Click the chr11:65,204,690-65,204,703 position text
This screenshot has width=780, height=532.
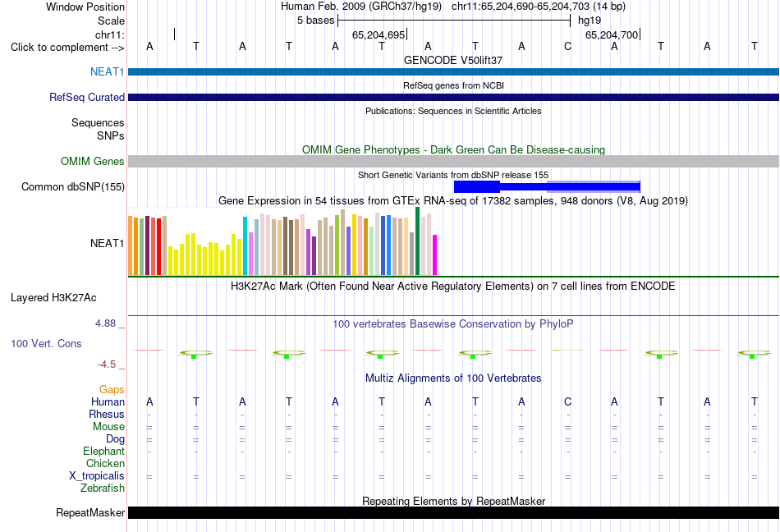click(521, 7)
